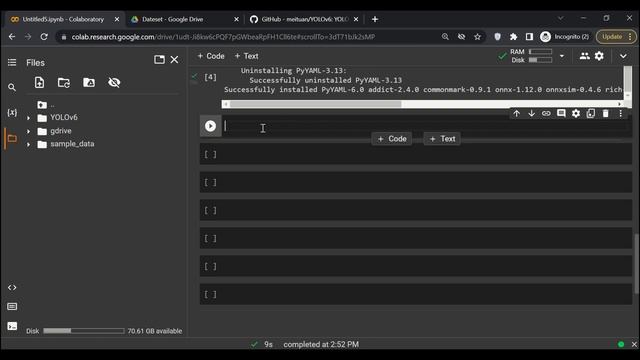Select the Files folder sidebar icon
This screenshot has width=640, height=360.
[12, 138]
